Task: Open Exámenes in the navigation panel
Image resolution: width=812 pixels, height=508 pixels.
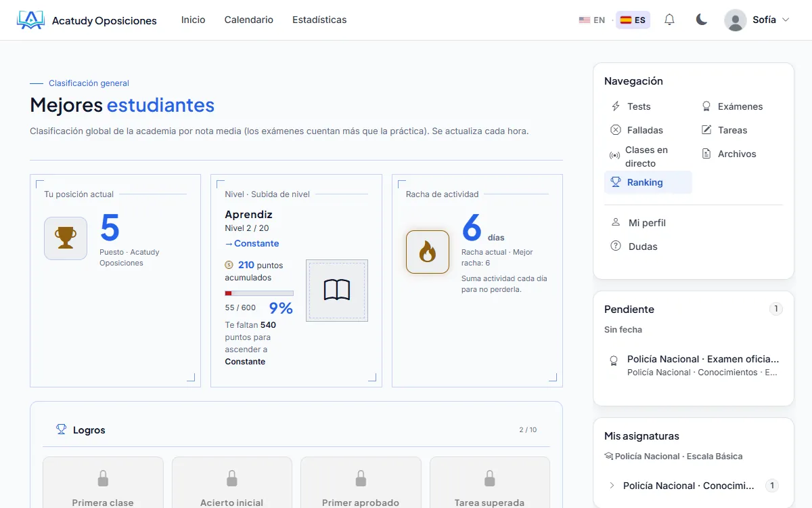Action: (740, 106)
